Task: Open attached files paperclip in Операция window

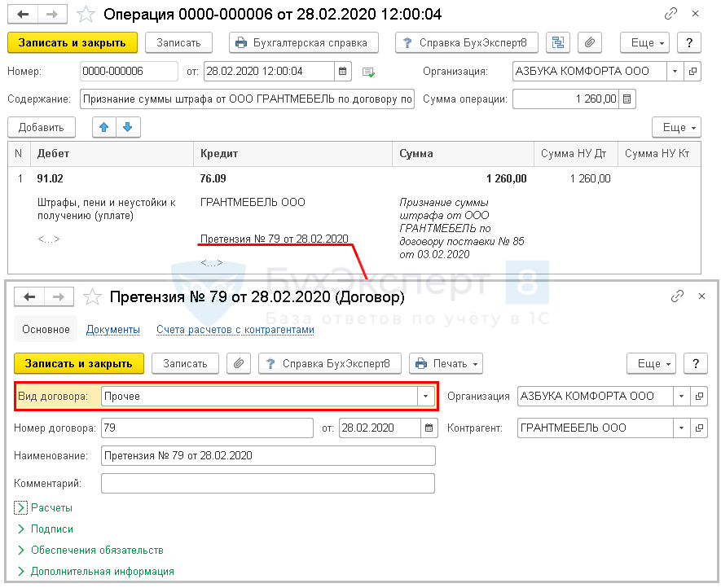Action: (590, 42)
